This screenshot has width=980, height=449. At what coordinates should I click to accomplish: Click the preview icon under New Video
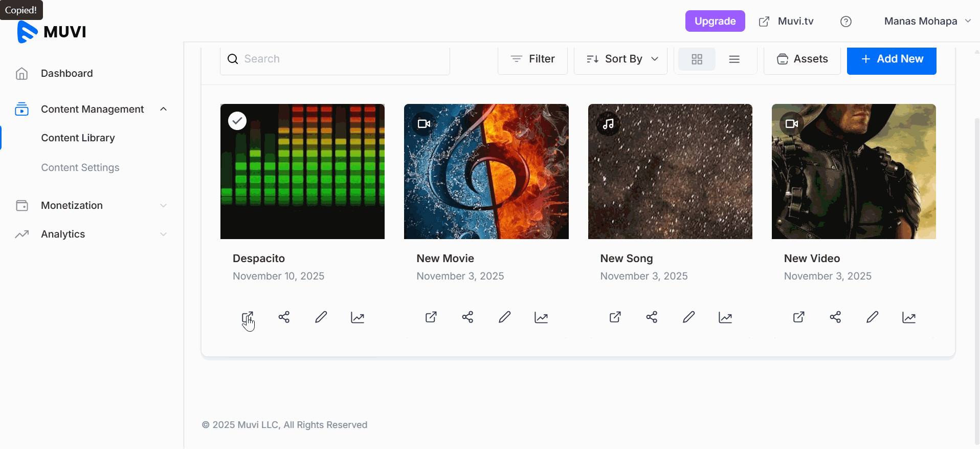click(x=798, y=317)
